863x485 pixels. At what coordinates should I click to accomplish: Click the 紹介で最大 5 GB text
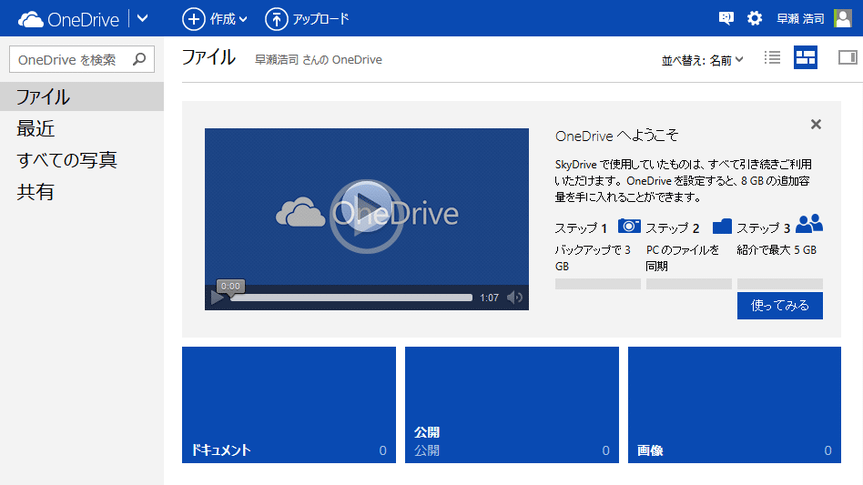pyautogui.click(x=777, y=250)
